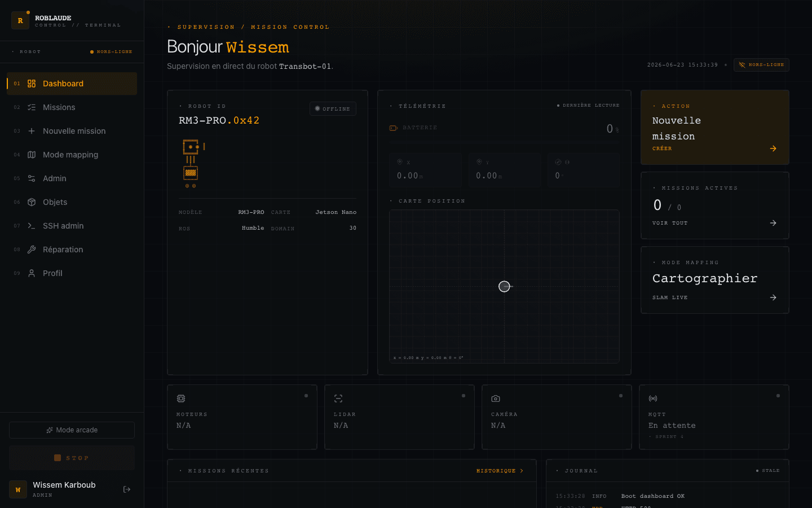The image size is (812, 508).
Task: Click the Moteurs chip icon
Action: pos(181,398)
